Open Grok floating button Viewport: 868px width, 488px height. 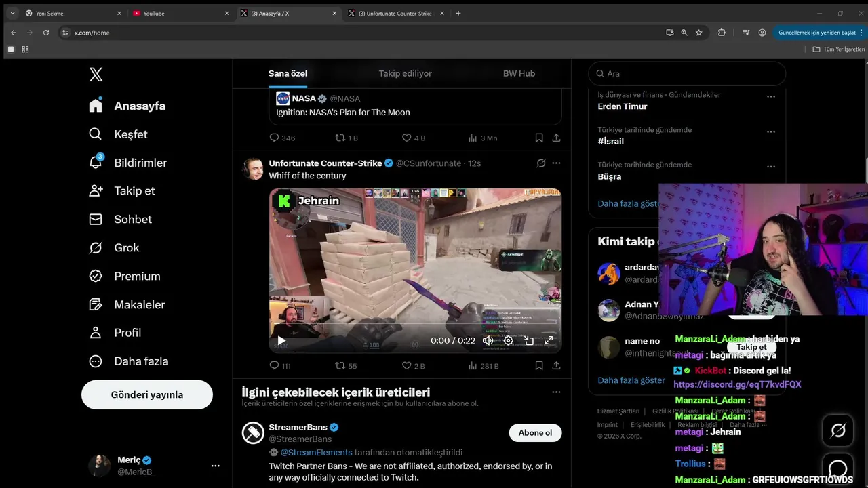(x=838, y=430)
